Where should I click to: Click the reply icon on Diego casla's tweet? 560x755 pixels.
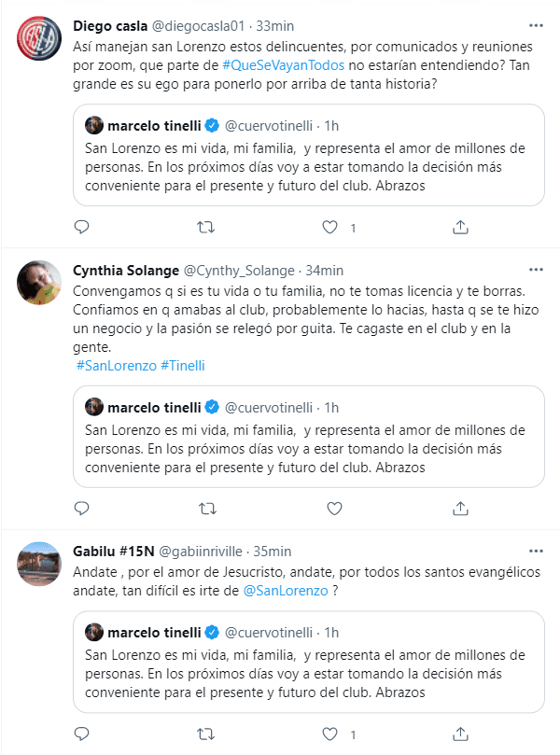click(x=81, y=226)
